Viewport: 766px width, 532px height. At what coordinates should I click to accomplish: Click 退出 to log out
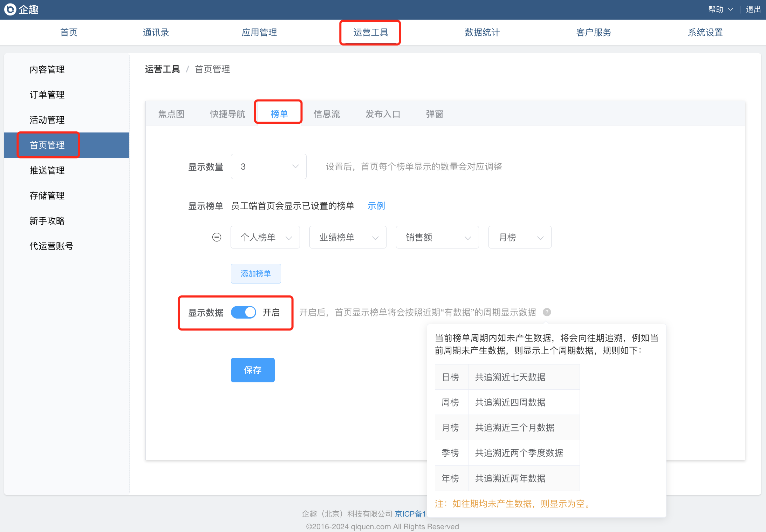point(753,9)
